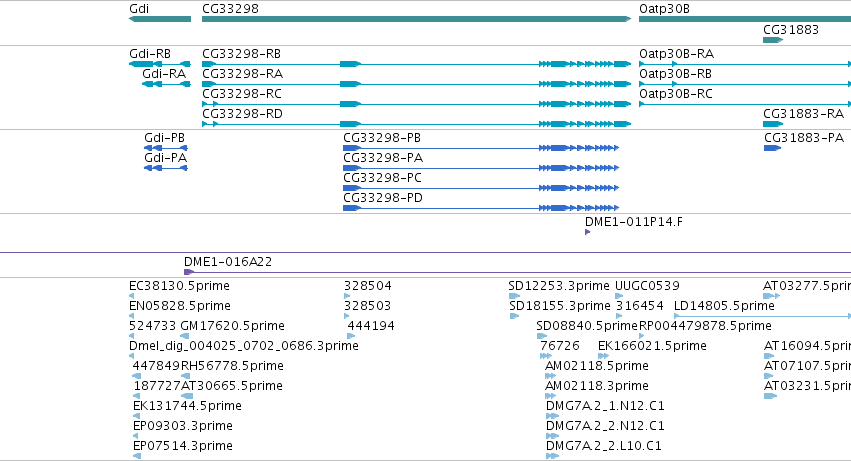Image resolution: width=851 pixels, height=461 pixels.
Task: Click the 447849 feature label
Action: 156,367
